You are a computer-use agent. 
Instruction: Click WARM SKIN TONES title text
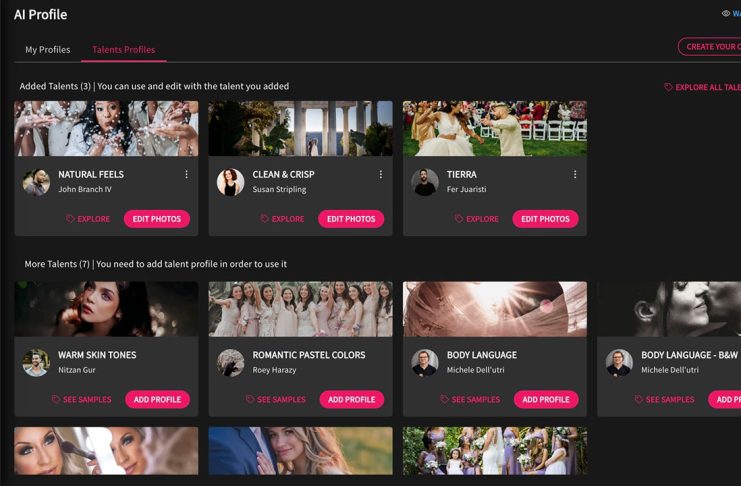coord(97,355)
